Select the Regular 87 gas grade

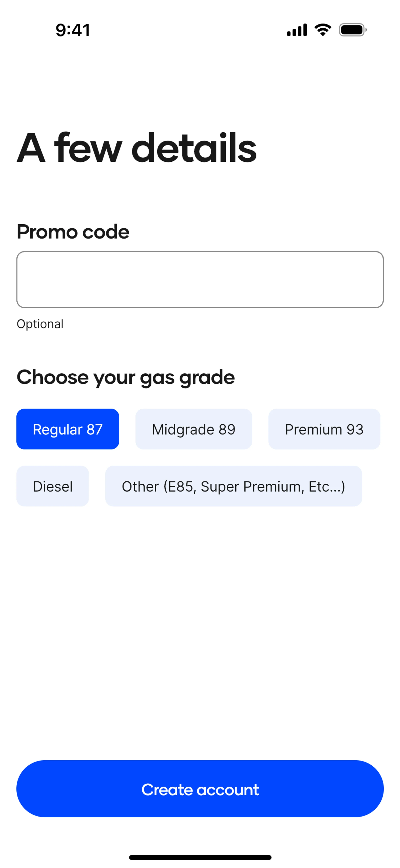point(68,429)
